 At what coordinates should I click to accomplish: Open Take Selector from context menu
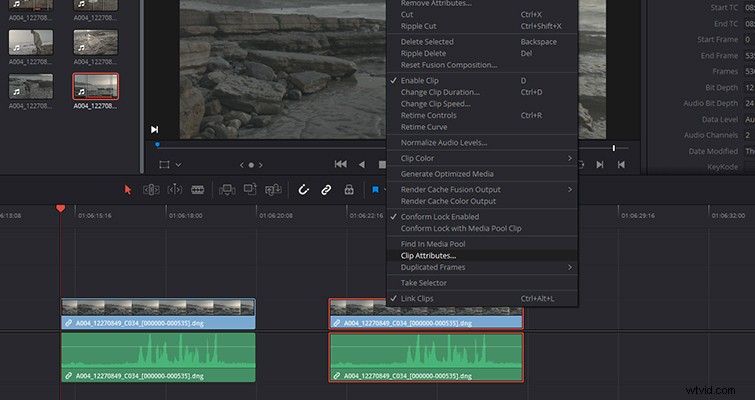point(482,283)
